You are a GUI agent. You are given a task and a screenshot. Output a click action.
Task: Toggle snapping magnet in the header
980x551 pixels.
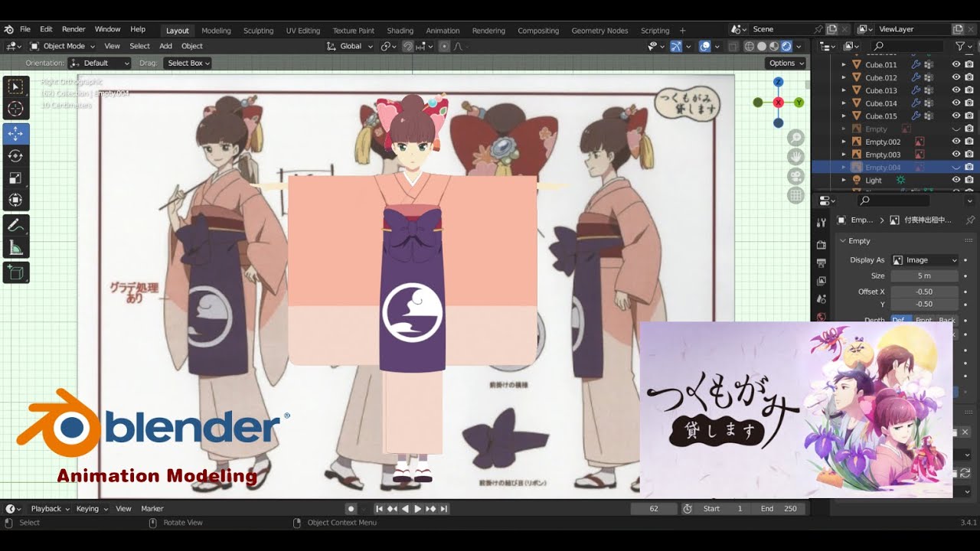(409, 47)
